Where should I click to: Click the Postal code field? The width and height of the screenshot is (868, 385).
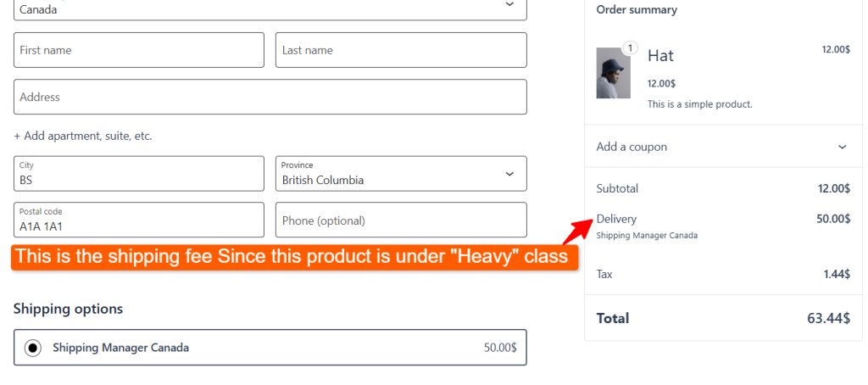point(138,220)
